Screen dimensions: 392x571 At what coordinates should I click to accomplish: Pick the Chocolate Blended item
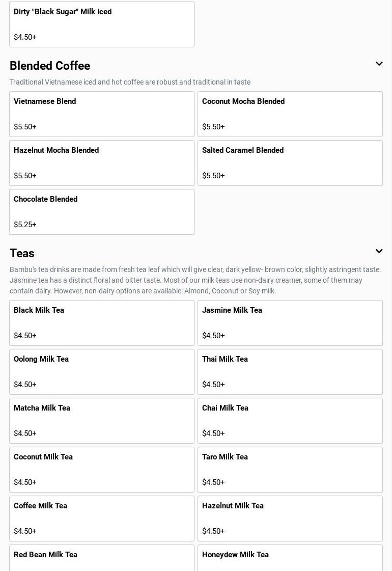(102, 212)
